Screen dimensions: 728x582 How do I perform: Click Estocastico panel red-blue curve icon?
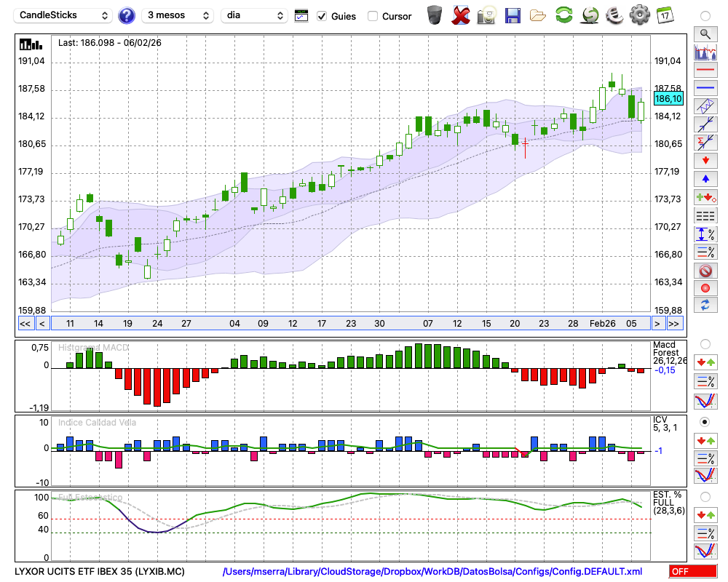point(705,551)
